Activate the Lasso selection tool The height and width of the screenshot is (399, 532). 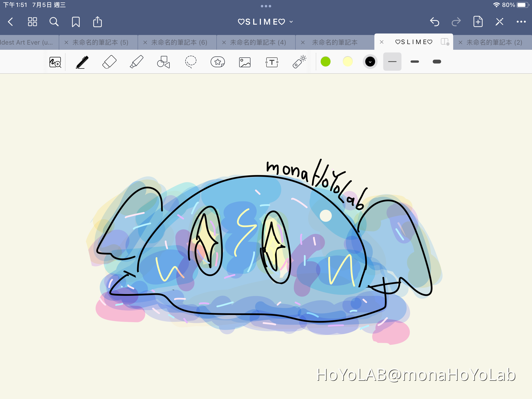click(x=190, y=62)
